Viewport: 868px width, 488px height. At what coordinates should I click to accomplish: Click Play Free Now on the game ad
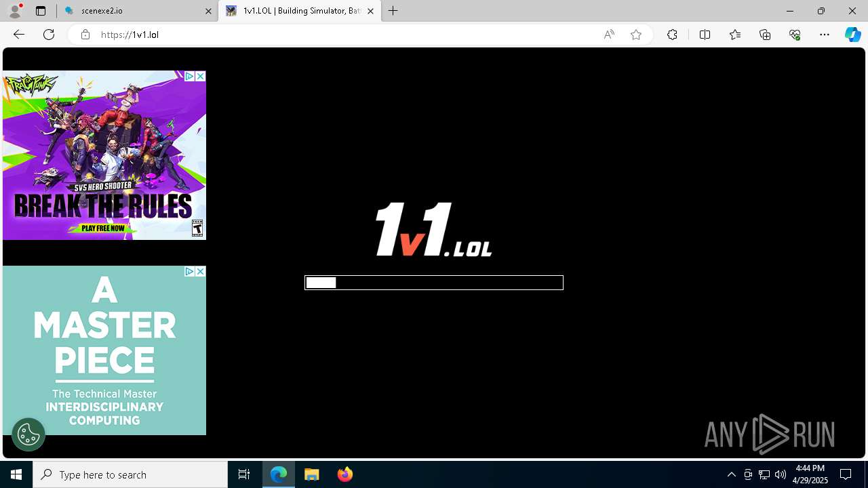pyautogui.click(x=103, y=228)
